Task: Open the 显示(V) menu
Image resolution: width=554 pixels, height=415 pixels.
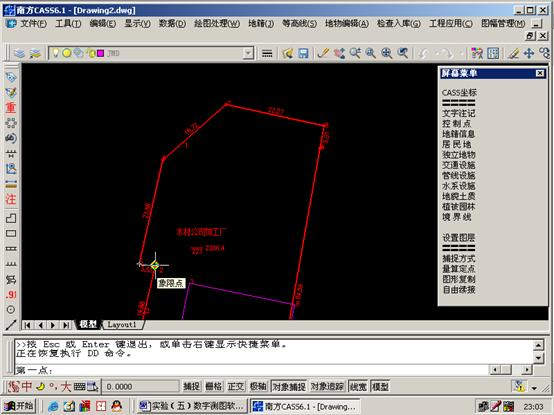Action: 137,24
